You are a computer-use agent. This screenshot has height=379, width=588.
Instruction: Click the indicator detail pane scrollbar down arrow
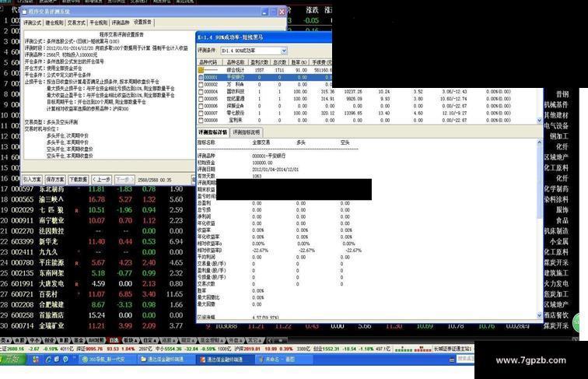click(x=540, y=315)
